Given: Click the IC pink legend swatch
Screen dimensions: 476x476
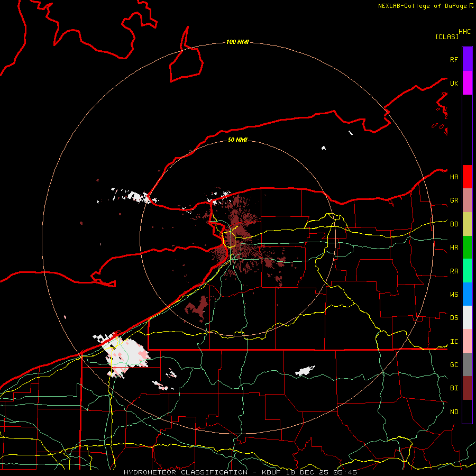Looking at the screenshot, I should pyautogui.click(x=467, y=341).
